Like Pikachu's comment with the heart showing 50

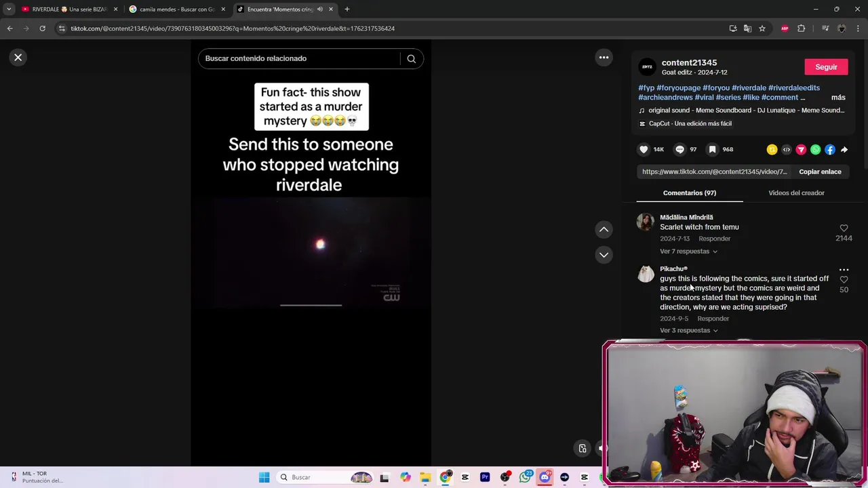click(x=844, y=279)
